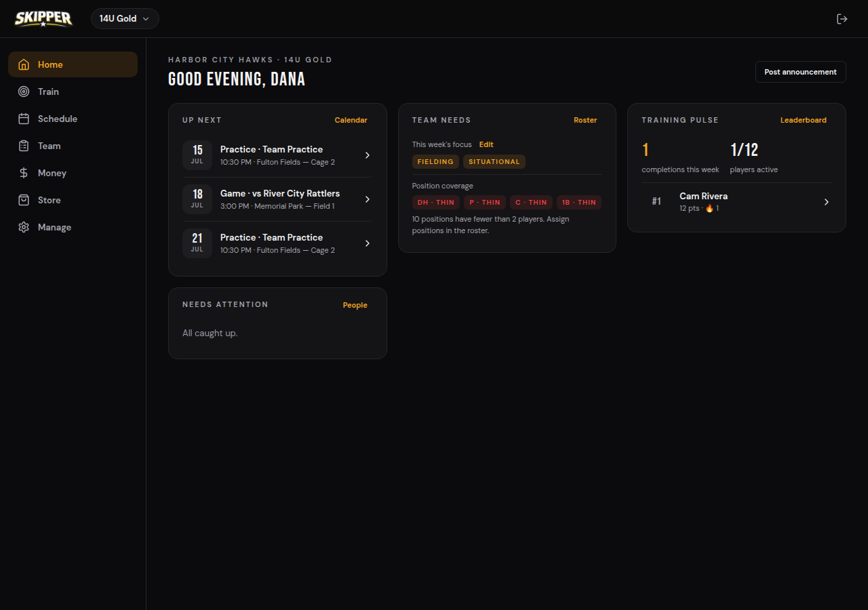The height and width of the screenshot is (610, 868).
Task: Click the 15 JUL date badge
Action: click(x=197, y=155)
